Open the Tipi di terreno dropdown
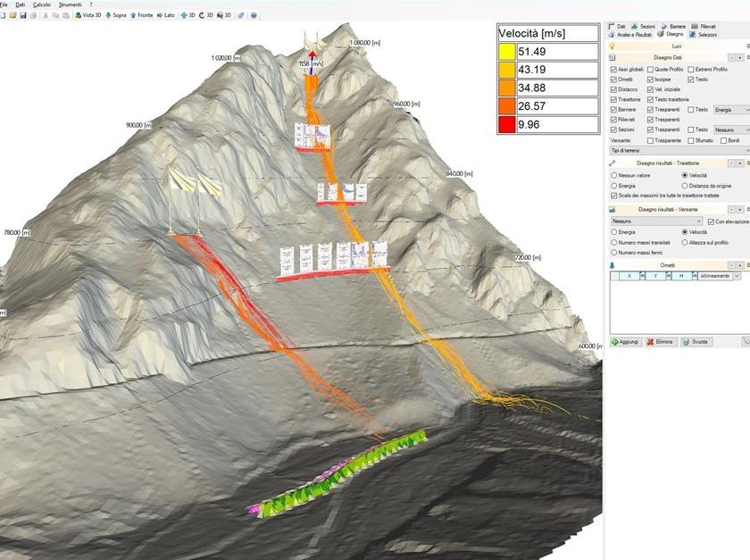 (x=680, y=151)
